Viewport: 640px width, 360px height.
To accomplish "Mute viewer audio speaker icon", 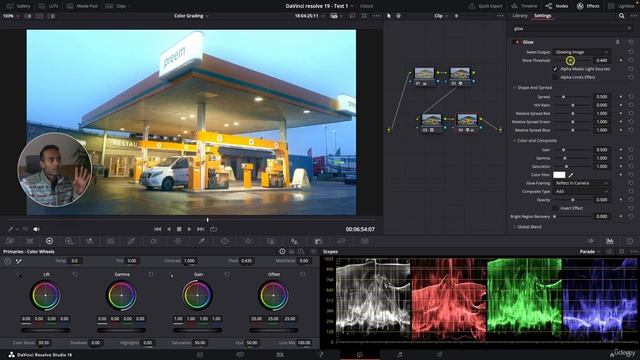I will coord(36,229).
